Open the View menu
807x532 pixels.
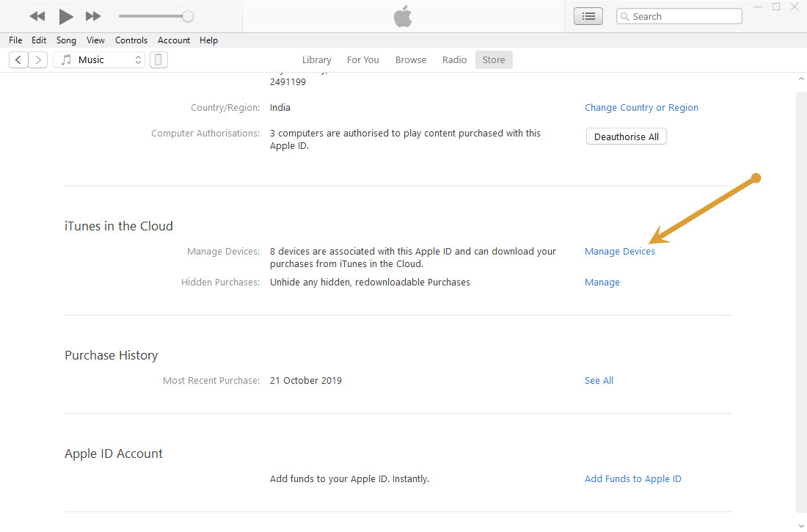click(95, 40)
